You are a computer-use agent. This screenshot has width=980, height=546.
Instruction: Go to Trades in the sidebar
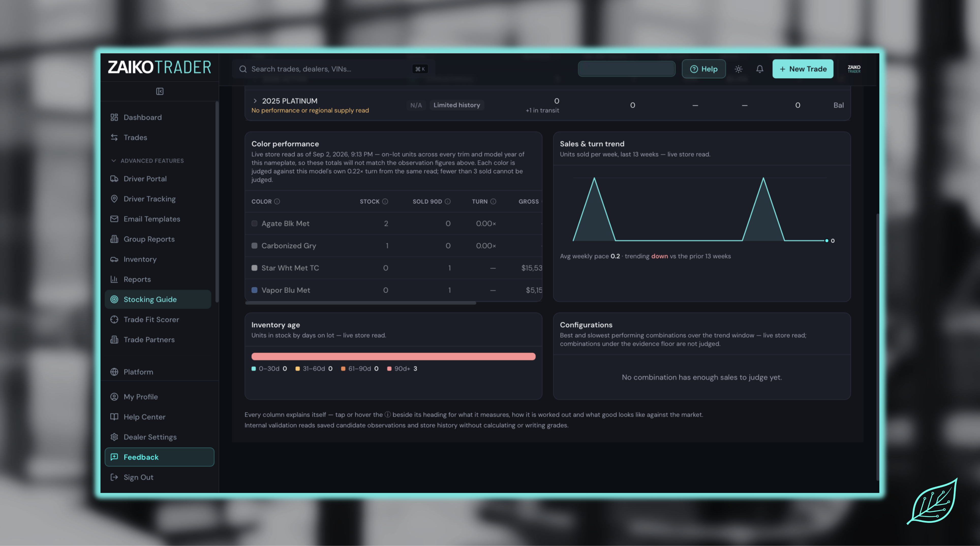158,138
